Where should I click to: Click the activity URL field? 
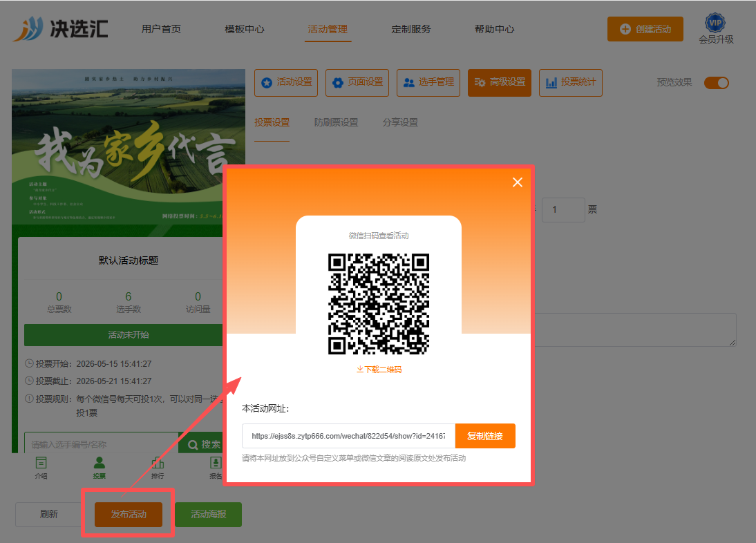[348, 436]
